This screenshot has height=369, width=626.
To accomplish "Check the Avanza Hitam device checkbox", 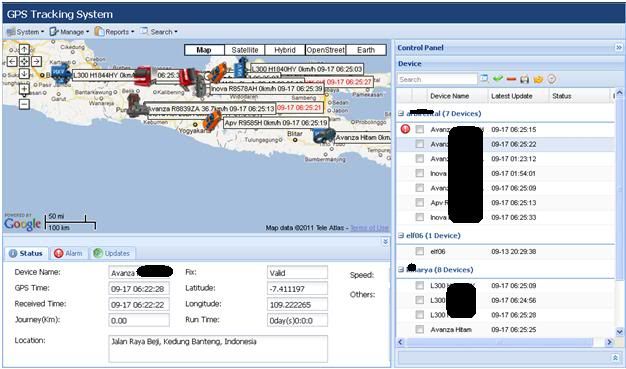I will pyautogui.click(x=419, y=329).
